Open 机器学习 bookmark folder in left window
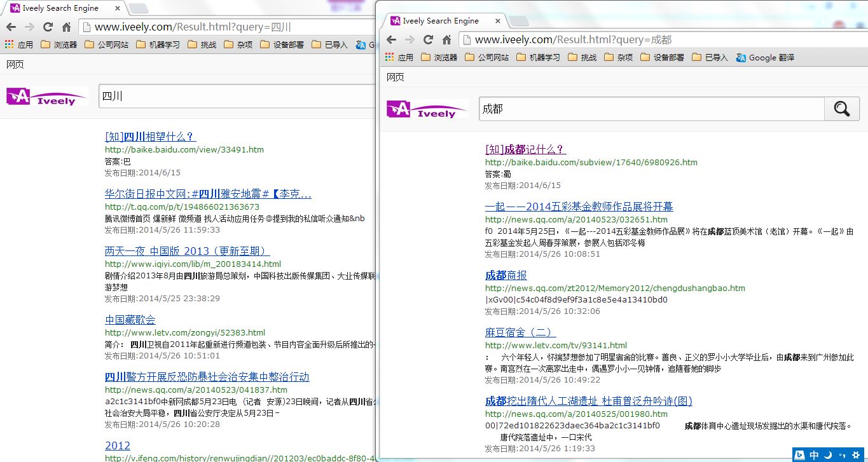 [x=158, y=45]
